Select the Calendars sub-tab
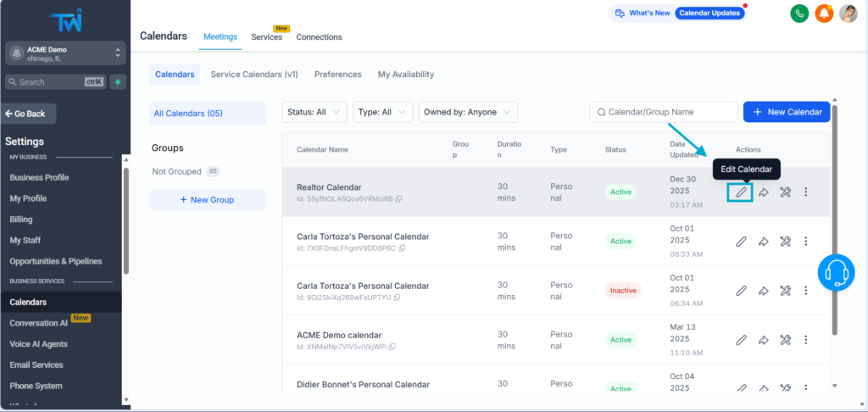The height and width of the screenshot is (412, 868). pos(175,75)
